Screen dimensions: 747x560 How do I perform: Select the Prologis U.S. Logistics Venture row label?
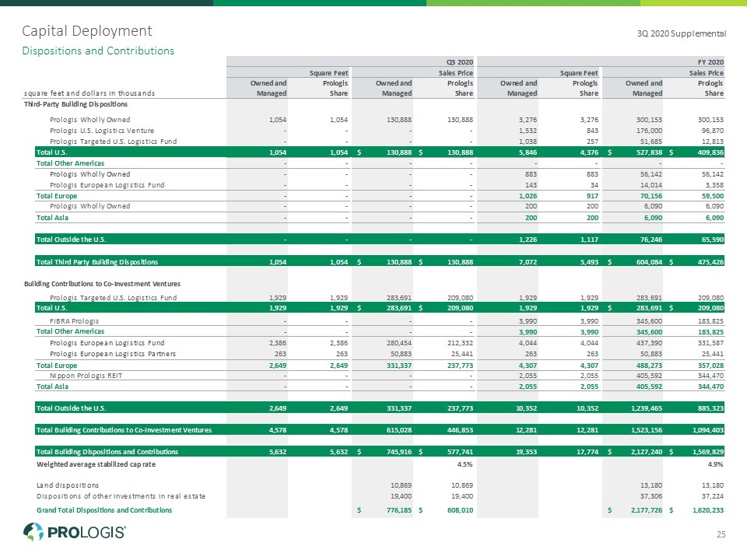[x=102, y=131]
